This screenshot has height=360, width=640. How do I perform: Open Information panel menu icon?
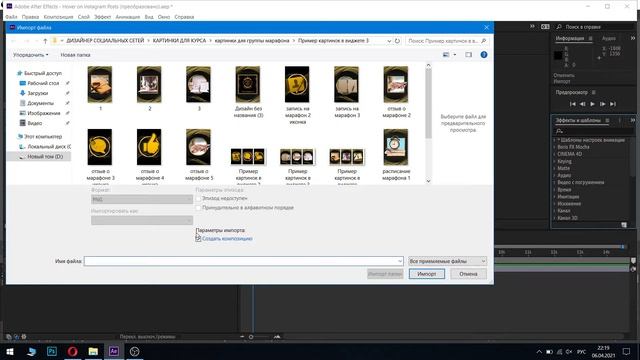(x=590, y=38)
